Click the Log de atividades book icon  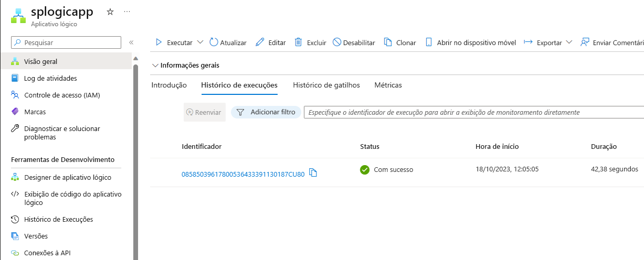15,78
